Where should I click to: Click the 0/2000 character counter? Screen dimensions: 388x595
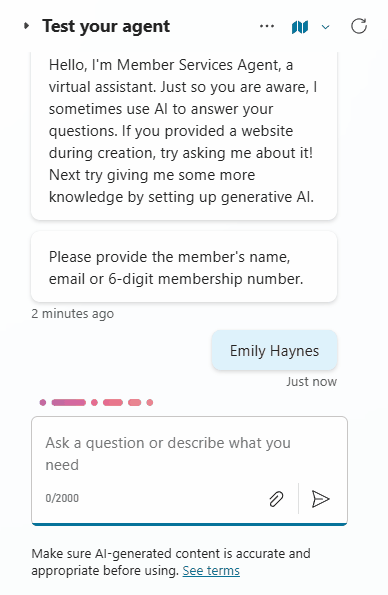pos(62,498)
